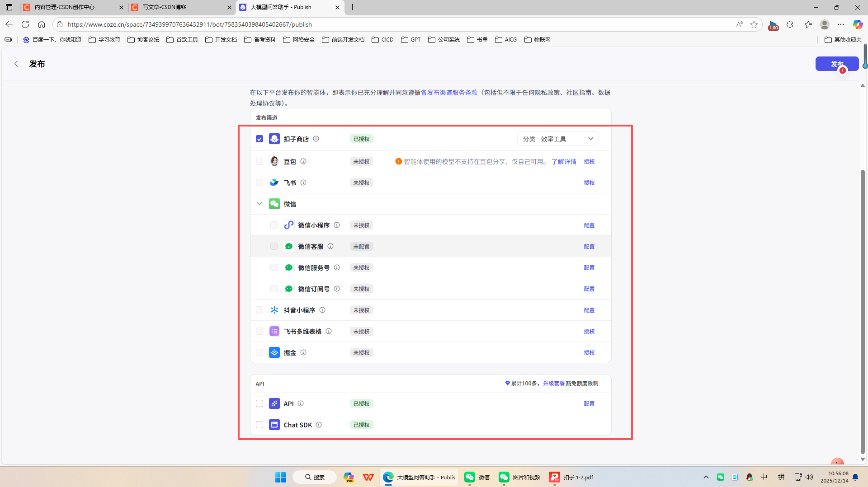The width and height of the screenshot is (868, 487).
Task: Click the info icon next to API
Action: [300, 403]
